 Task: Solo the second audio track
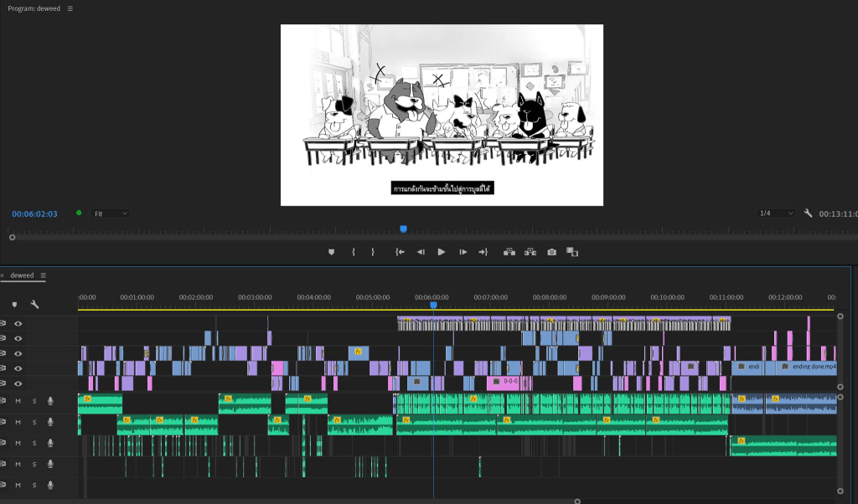(34, 422)
